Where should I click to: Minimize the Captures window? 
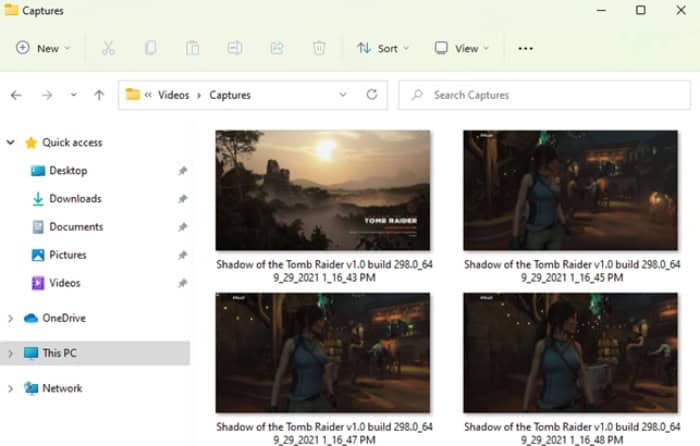[x=601, y=10]
